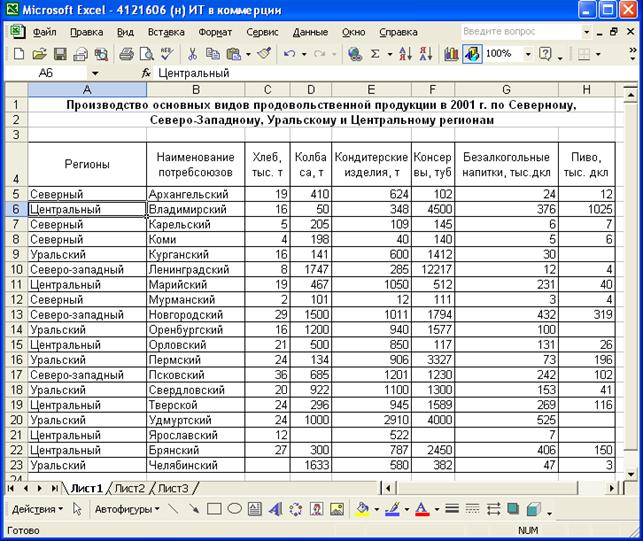
Task: Open the Действия drawing actions button
Action: [x=33, y=509]
